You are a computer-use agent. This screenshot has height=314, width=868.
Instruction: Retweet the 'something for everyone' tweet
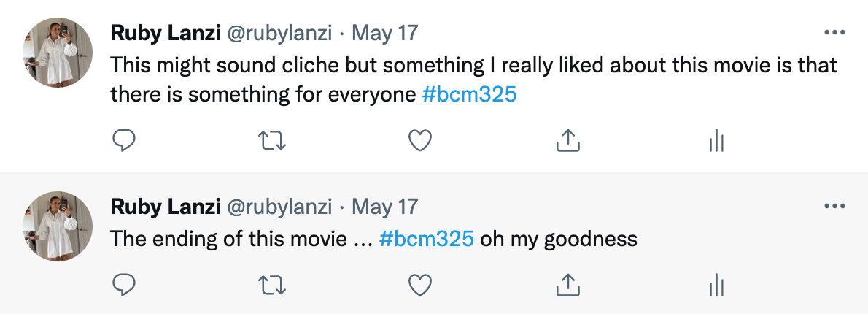coord(272,140)
